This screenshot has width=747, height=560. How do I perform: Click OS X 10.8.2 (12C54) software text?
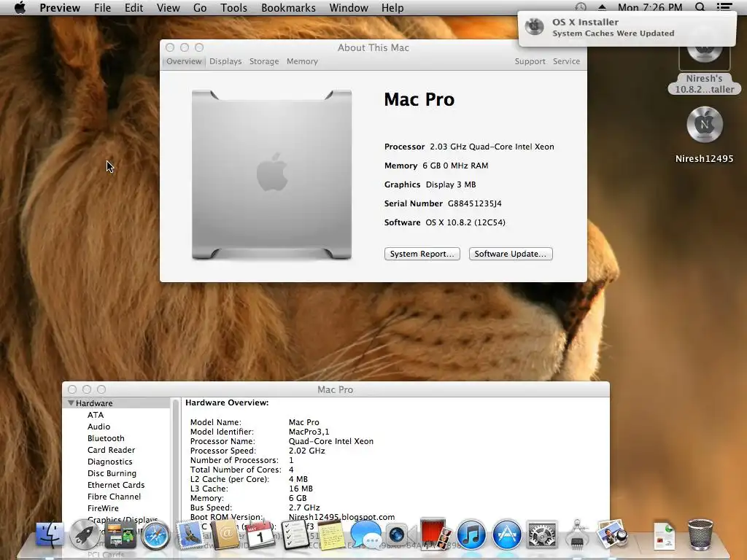[465, 222]
